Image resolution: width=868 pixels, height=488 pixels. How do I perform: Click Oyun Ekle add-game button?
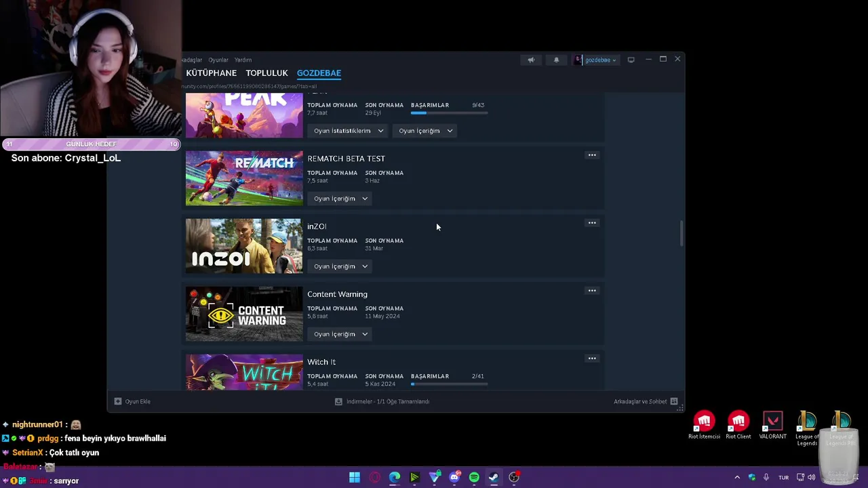click(132, 401)
